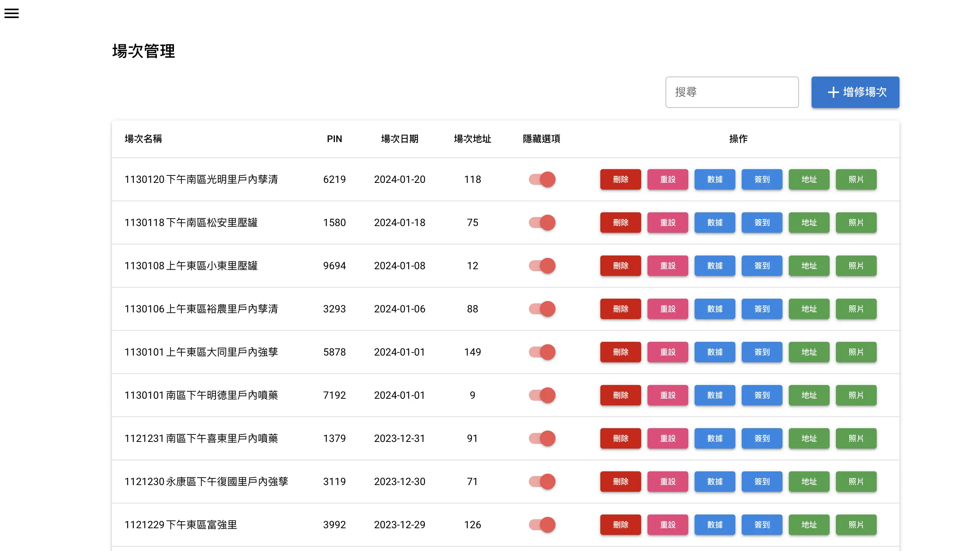Disable hide switch for session 1121229
The image size is (980, 551).
(542, 525)
